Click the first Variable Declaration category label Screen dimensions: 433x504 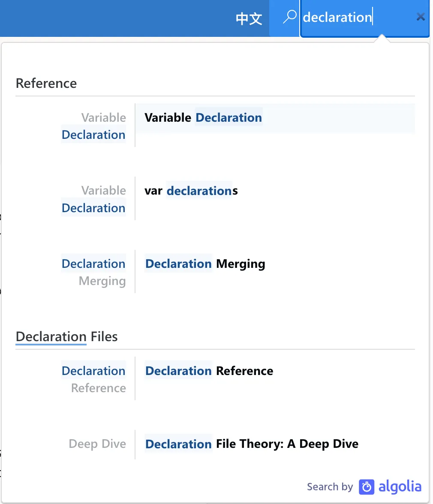(x=94, y=126)
